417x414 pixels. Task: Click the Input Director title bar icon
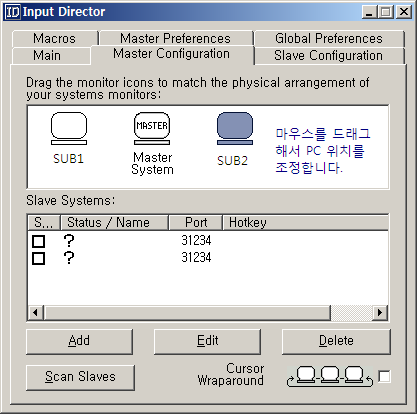tap(13, 12)
